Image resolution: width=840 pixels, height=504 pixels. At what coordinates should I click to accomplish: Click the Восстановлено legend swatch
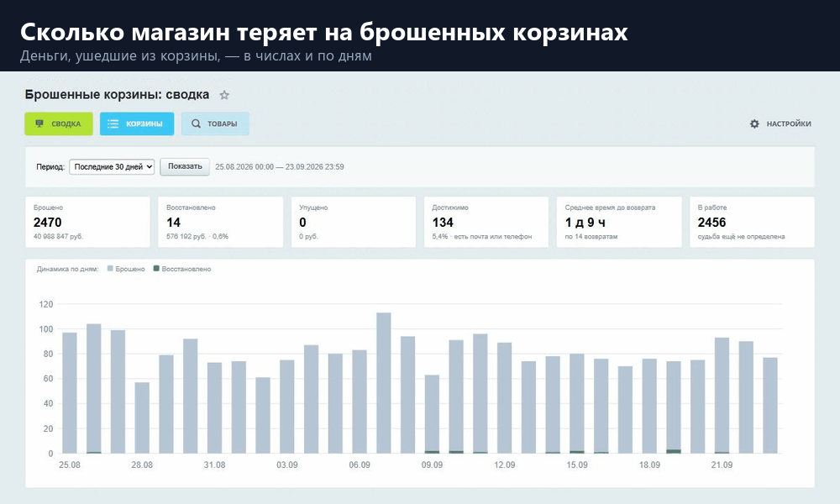tap(156, 268)
